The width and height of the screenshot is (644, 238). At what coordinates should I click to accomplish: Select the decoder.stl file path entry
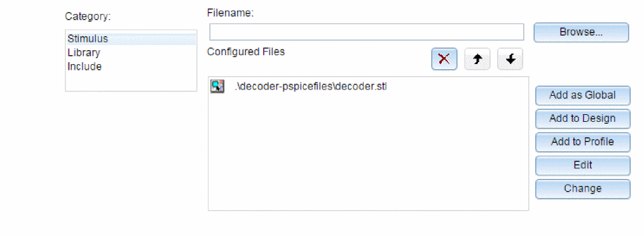311,87
